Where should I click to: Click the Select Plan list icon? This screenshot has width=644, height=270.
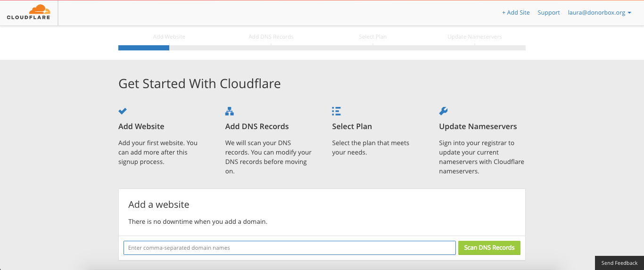pyautogui.click(x=336, y=111)
